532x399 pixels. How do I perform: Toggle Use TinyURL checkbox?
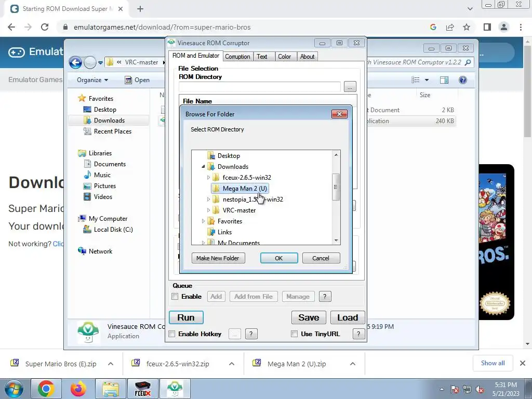[295, 334]
